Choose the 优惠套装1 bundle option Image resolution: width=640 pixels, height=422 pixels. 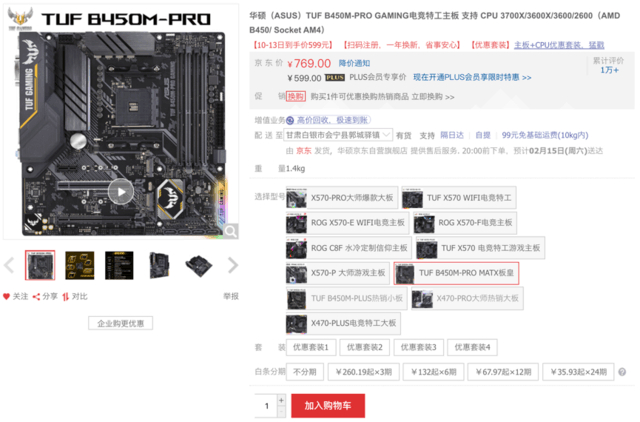coord(311,347)
